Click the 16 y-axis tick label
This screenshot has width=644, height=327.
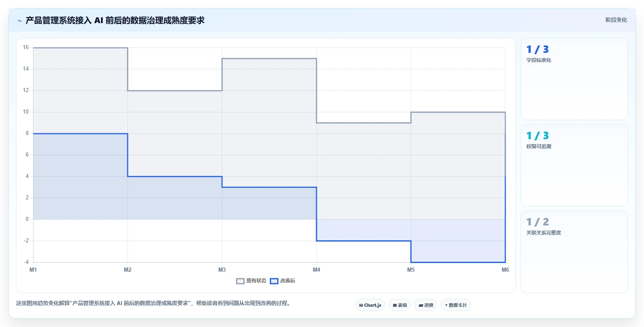coord(26,47)
